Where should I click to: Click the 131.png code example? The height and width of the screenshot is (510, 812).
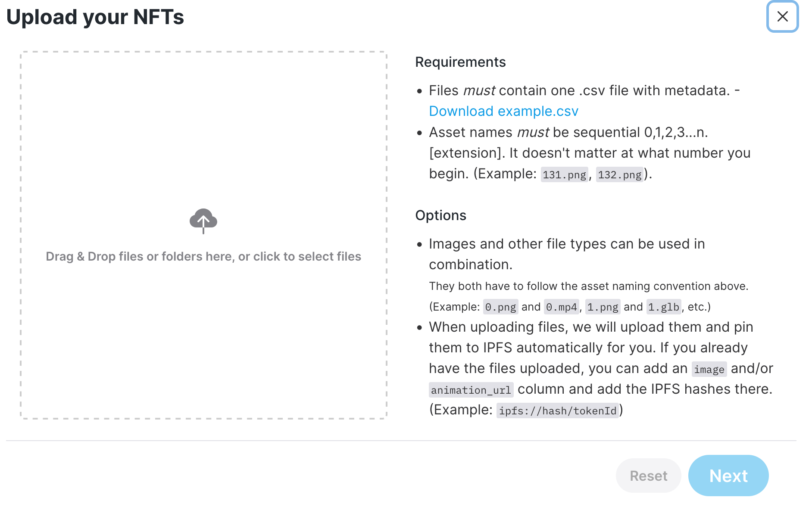[564, 174]
